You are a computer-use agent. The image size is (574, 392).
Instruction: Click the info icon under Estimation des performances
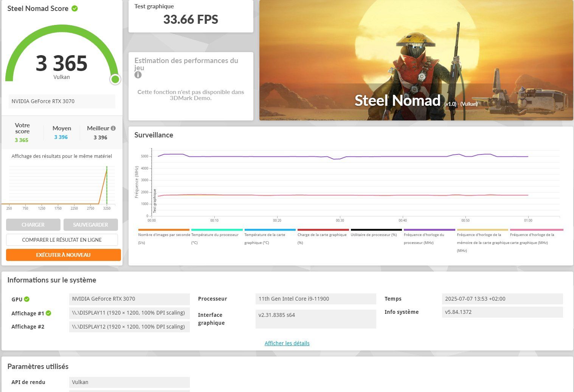point(138,75)
